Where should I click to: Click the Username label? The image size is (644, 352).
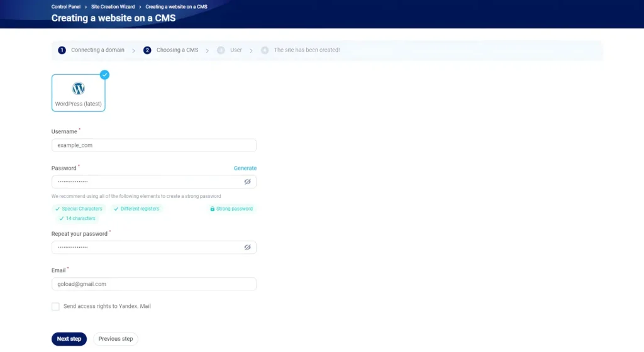click(x=64, y=132)
